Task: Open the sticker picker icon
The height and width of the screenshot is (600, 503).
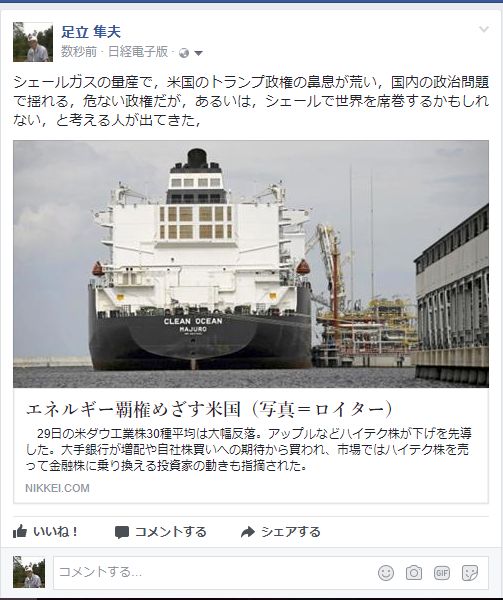Action: coord(470,572)
